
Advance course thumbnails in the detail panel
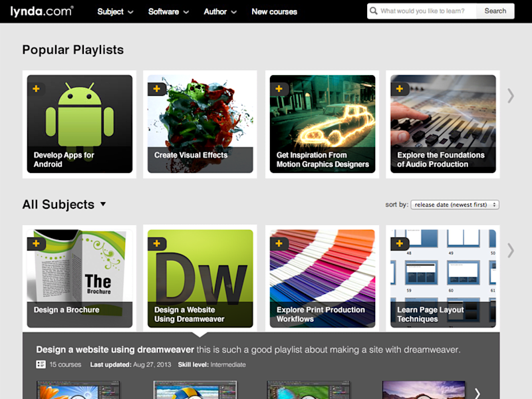pos(477,394)
